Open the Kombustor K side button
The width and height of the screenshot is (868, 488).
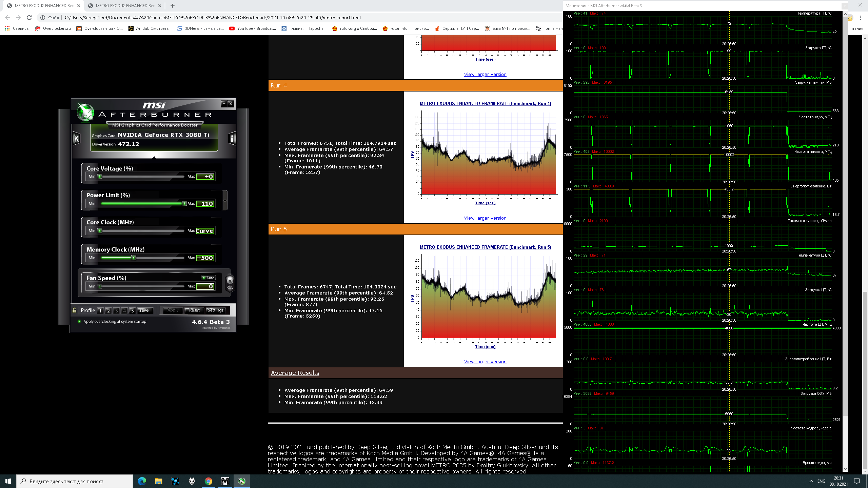(76, 138)
